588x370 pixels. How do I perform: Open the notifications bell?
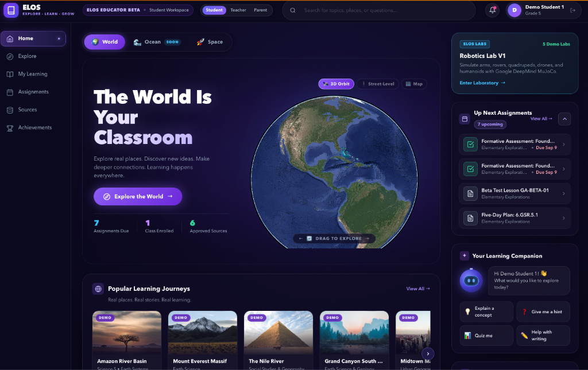coord(492,10)
